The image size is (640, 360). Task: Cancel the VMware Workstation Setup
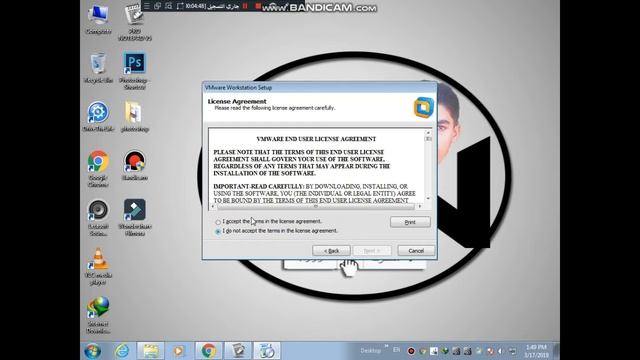pos(416,251)
